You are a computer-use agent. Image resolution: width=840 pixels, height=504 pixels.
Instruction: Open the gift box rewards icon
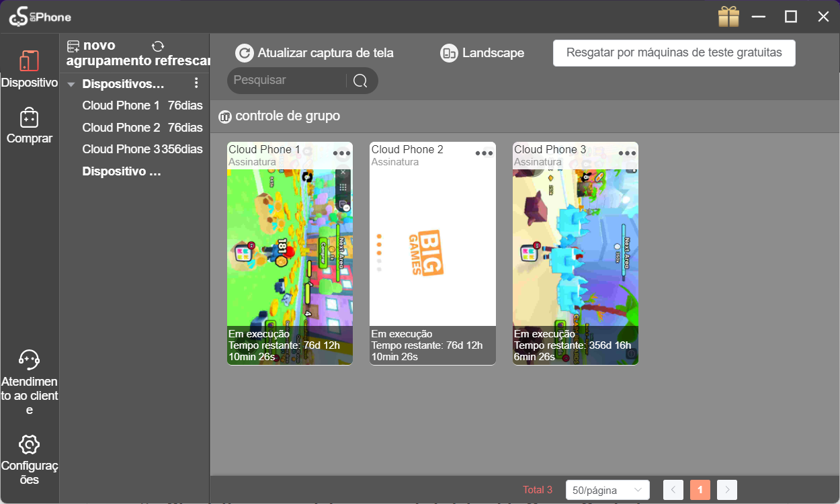point(728,17)
